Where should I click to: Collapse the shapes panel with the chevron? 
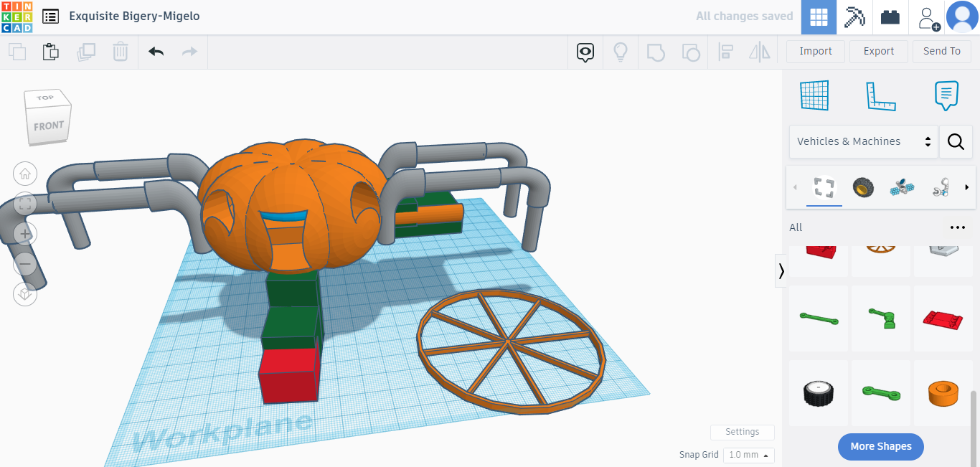[781, 271]
